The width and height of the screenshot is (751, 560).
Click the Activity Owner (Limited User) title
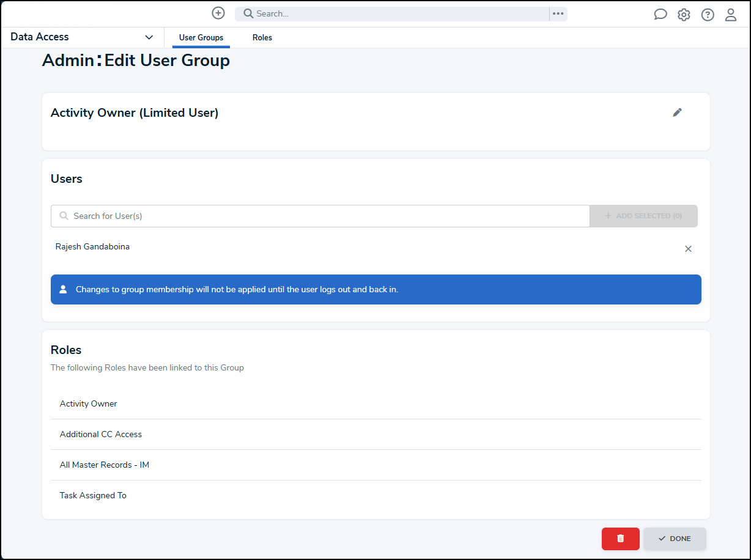(135, 112)
